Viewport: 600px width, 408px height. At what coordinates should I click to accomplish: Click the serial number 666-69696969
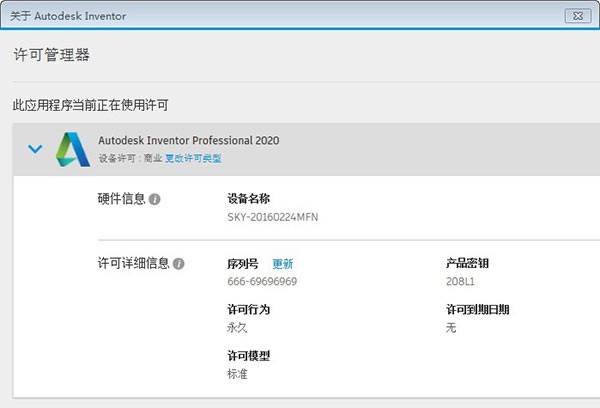pos(262,281)
